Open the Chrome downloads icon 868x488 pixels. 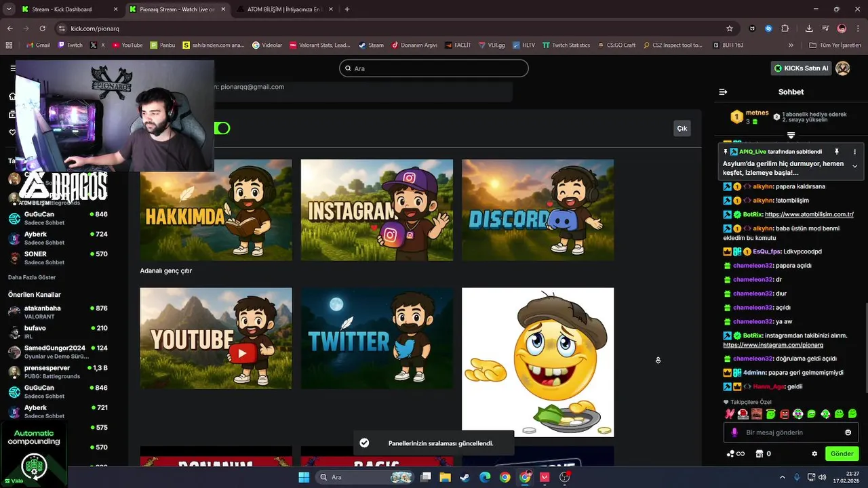(809, 28)
